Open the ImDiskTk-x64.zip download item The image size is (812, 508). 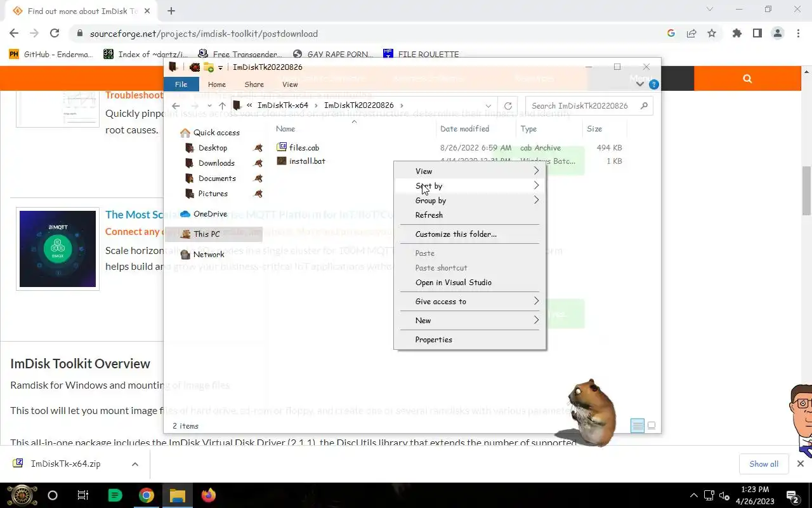(x=65, y=464)
